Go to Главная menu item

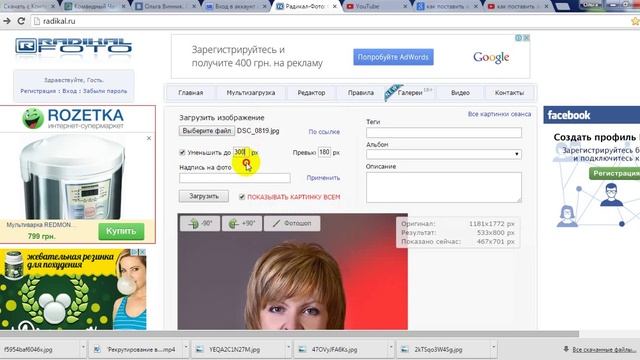(x=191, y=93)
